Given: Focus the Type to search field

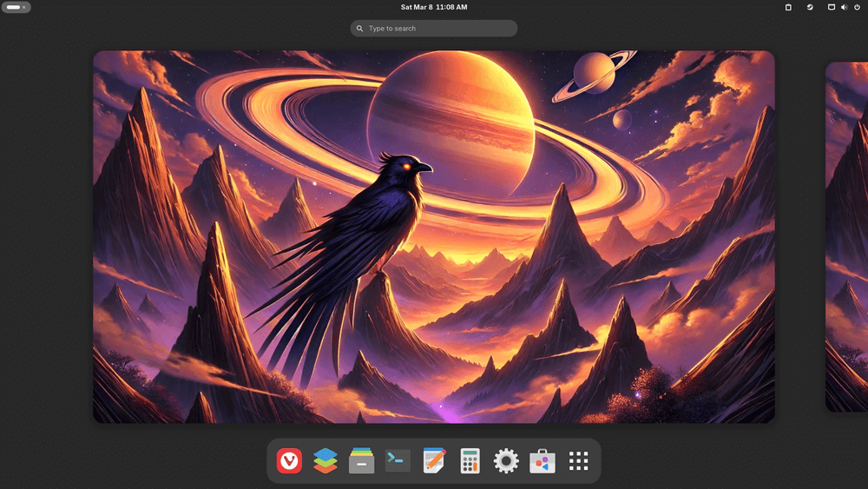Looking at the screenshot, I should pos(438,29).
